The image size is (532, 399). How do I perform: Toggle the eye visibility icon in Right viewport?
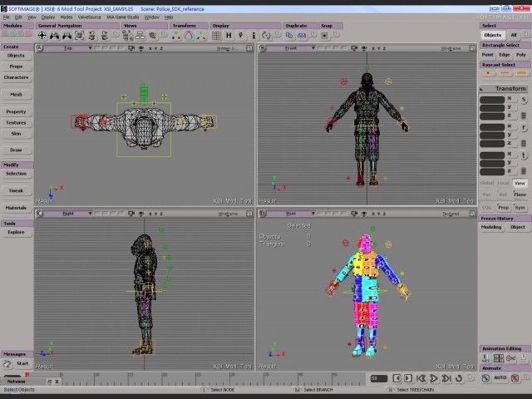[141, 214]
